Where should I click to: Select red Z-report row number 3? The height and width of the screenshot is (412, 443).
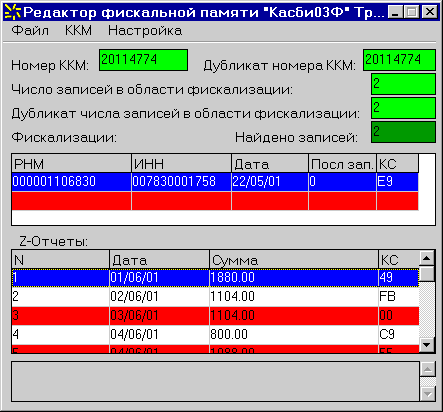click(215, 315)
